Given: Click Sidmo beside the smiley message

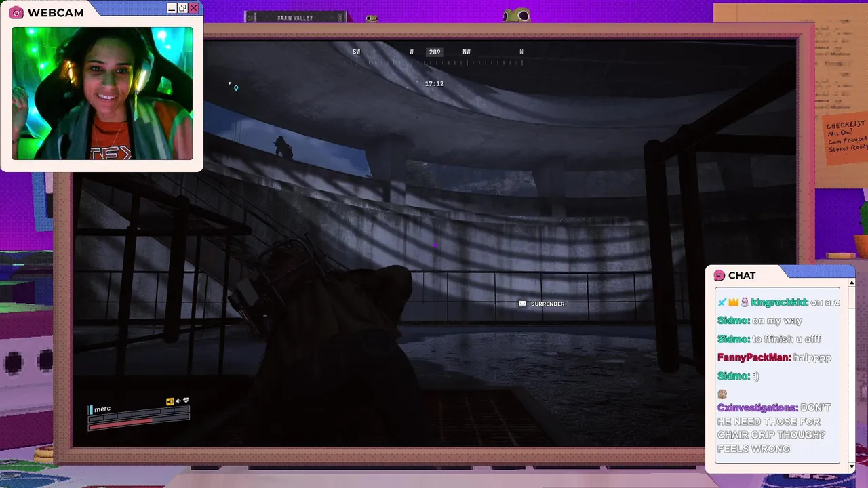Looking at the screenshot, I should (x=734, y=375).
